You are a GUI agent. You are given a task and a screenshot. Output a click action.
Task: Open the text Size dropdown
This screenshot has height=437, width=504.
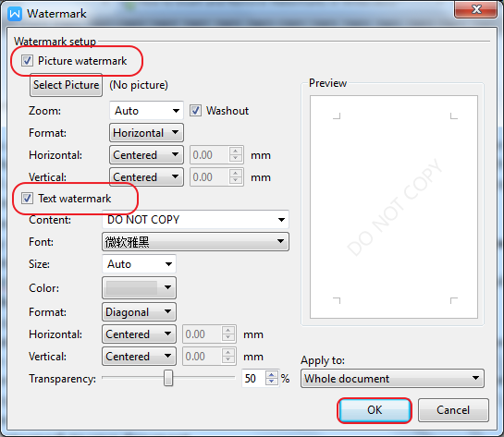[140, 264]
